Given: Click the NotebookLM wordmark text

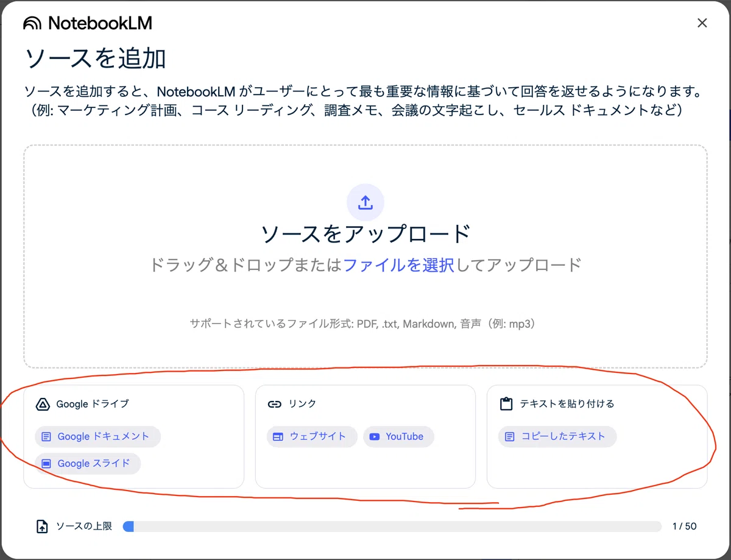Looking at the screenshot, I should click(100, 24).
